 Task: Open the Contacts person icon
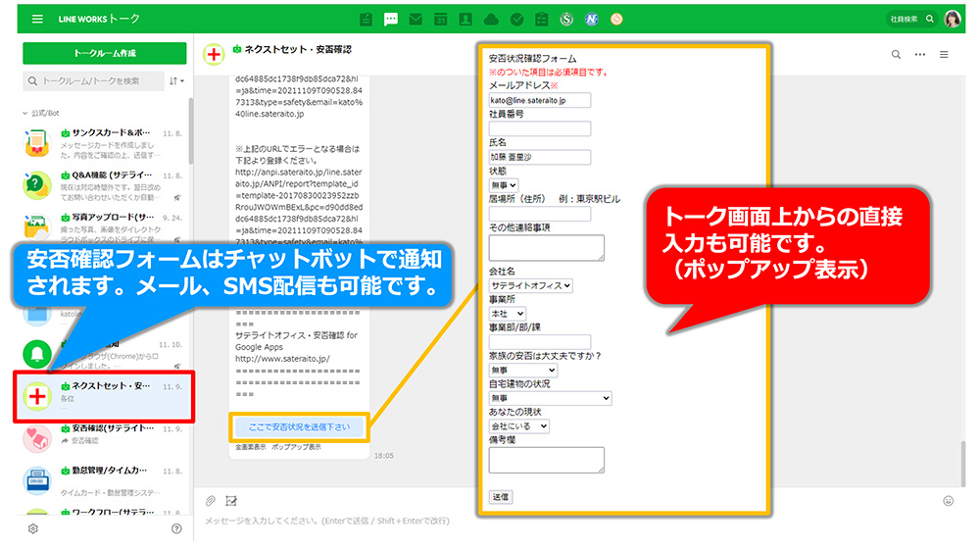465,20
